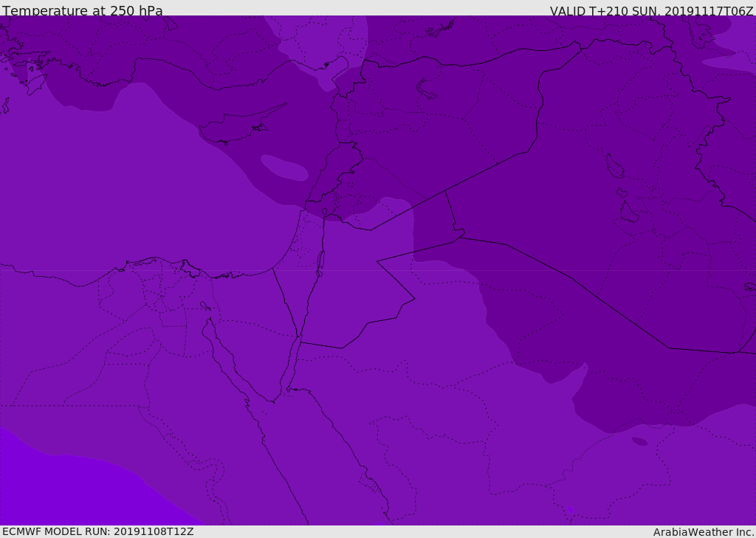The image size is (756, 538).
Task: Click the "Temperature at 250 hPa" title
Action: (82, 11)
